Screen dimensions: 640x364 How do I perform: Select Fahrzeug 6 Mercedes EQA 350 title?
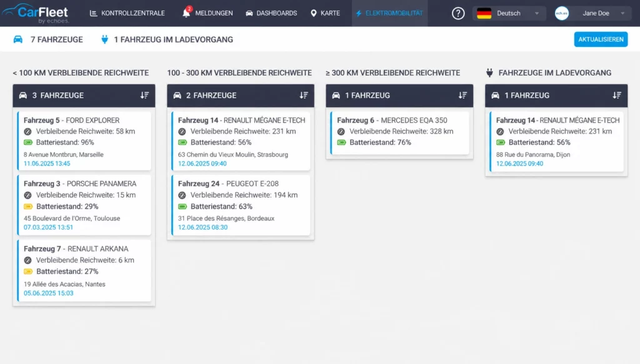point(392,121)
